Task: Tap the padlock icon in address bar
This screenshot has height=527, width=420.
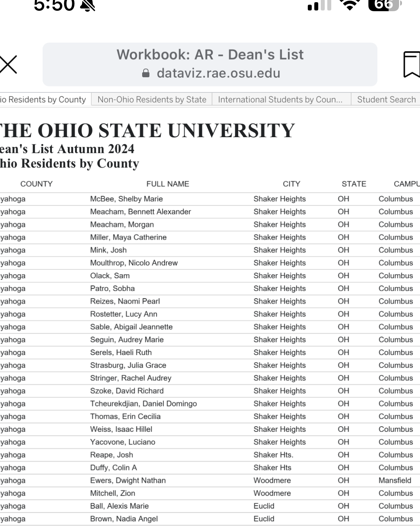Action: click(146, 73)
